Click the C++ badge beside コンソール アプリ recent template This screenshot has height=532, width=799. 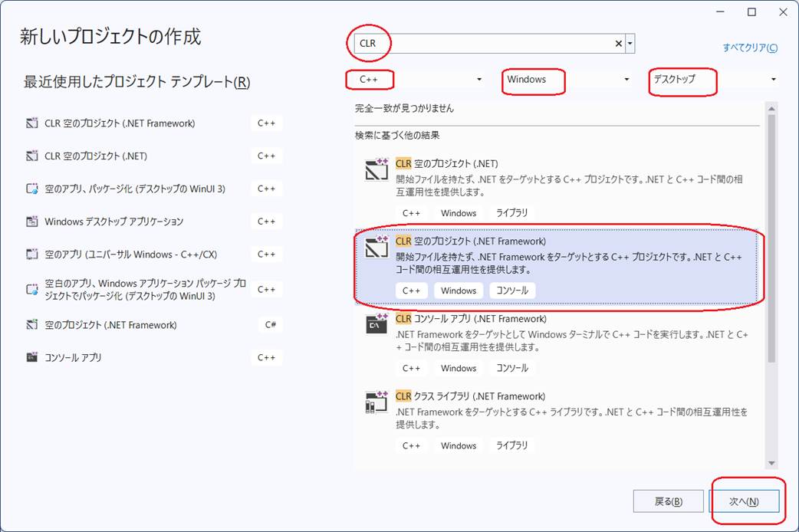point(267,358)
